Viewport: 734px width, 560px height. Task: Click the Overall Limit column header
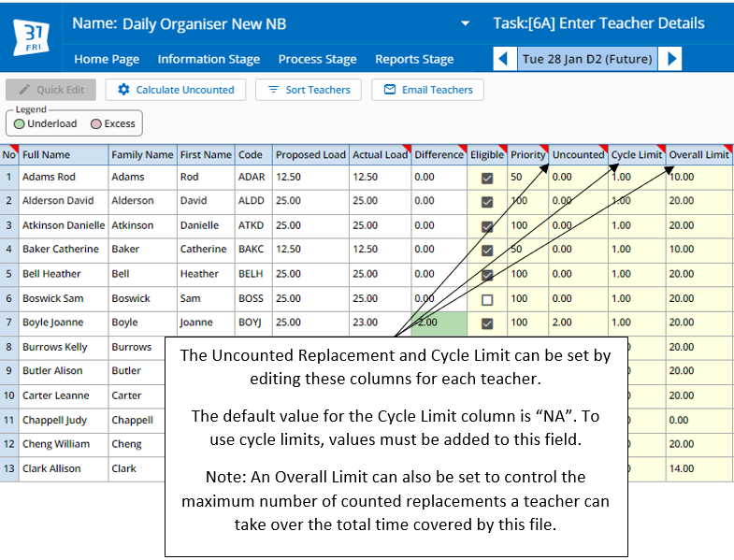click(x=699, y=154)
